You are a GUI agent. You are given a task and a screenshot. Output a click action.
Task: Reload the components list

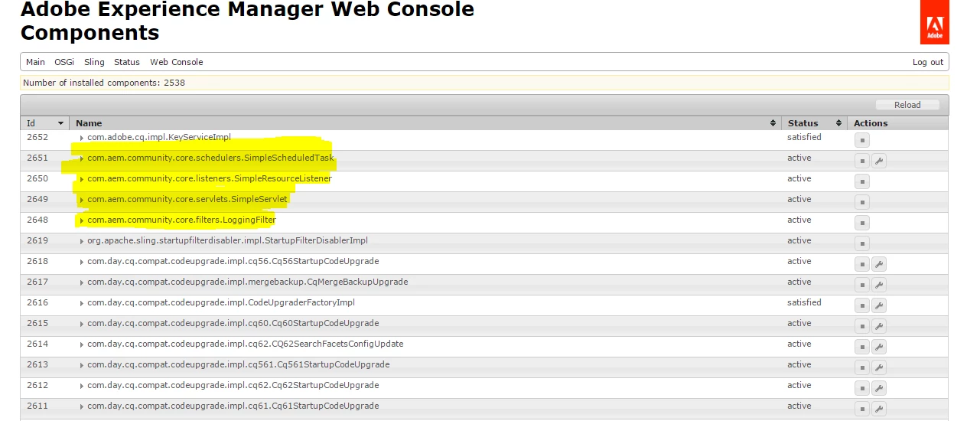907,105
